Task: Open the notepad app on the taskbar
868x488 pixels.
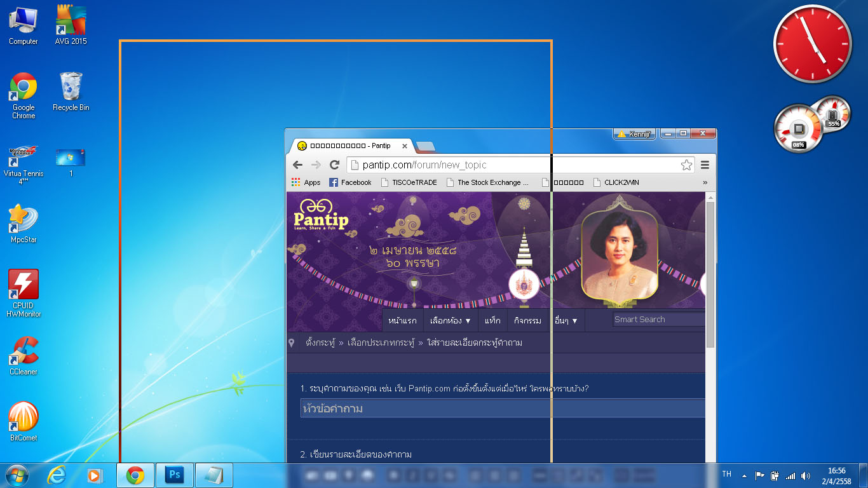Action: (x=214, y=475)
